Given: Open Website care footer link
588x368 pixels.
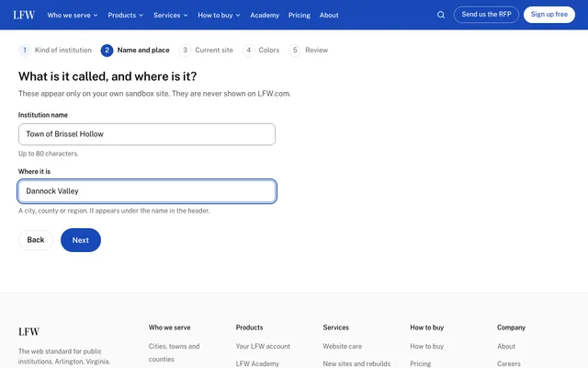Looking at the screenshot, I should pyautogui.click(x=343, y=346).
